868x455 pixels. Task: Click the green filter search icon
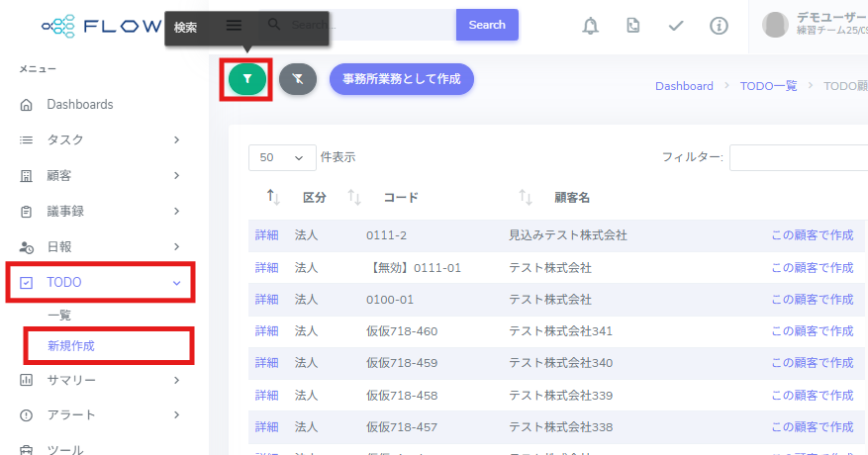tap(246, 78)
